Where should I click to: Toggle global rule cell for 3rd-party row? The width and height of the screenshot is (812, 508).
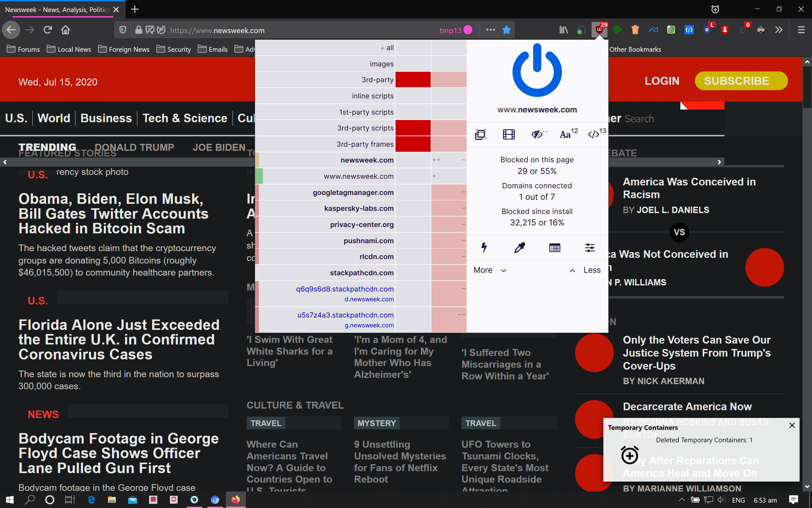click(413, 80)
